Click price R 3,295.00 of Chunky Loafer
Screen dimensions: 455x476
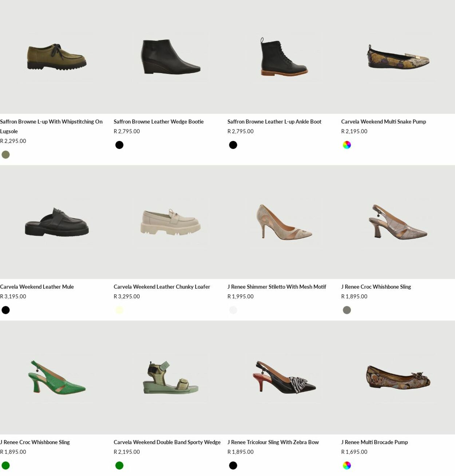click(127, 296)
